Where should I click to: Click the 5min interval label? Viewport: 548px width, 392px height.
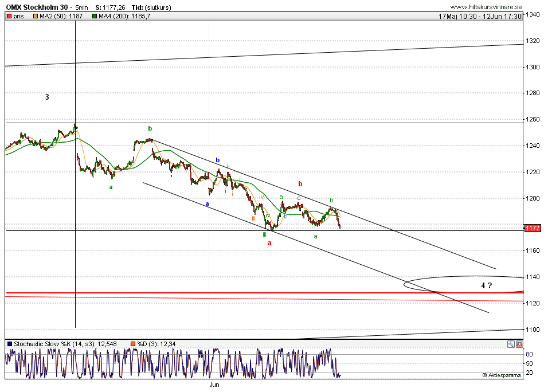click(82, 7)
